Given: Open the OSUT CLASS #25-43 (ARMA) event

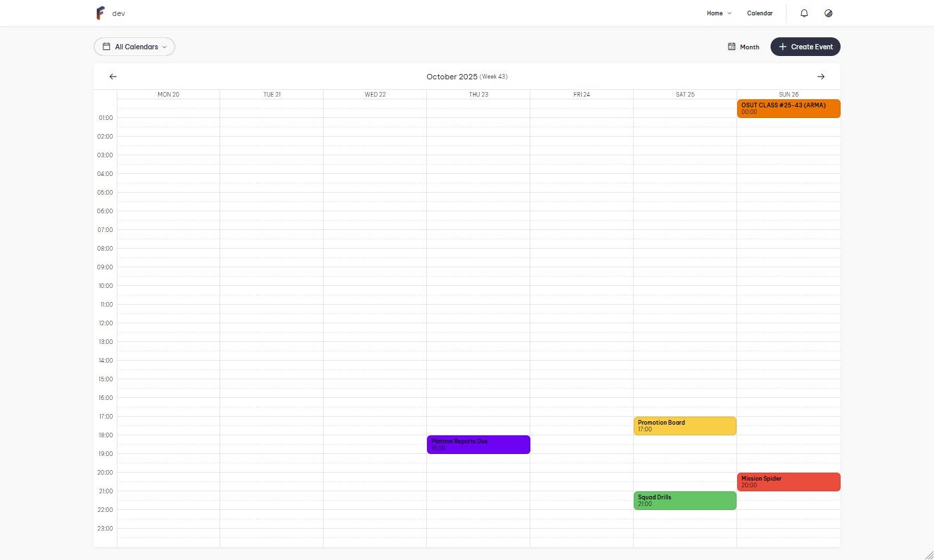Looking at the screenshot, I should pyautogui.click(x=789, y=109).
